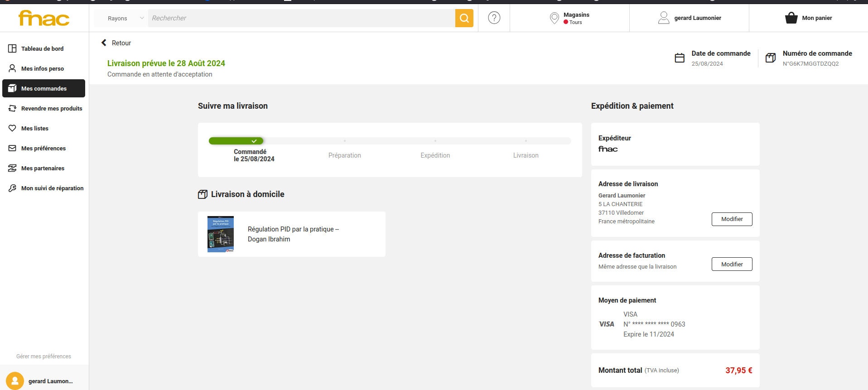Open Tableau de bord in sidebar
This screenshot has width=868, height=390.
pos(42,48)
